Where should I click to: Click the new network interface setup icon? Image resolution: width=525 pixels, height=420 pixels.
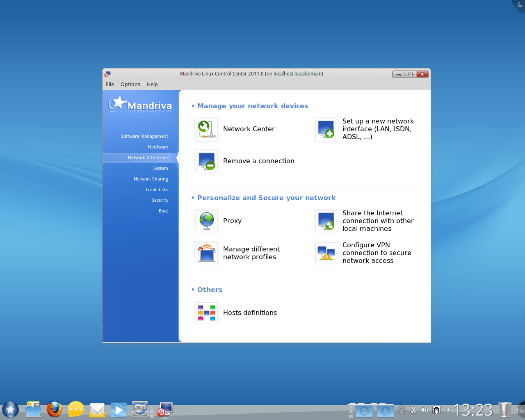click(326, 129)
